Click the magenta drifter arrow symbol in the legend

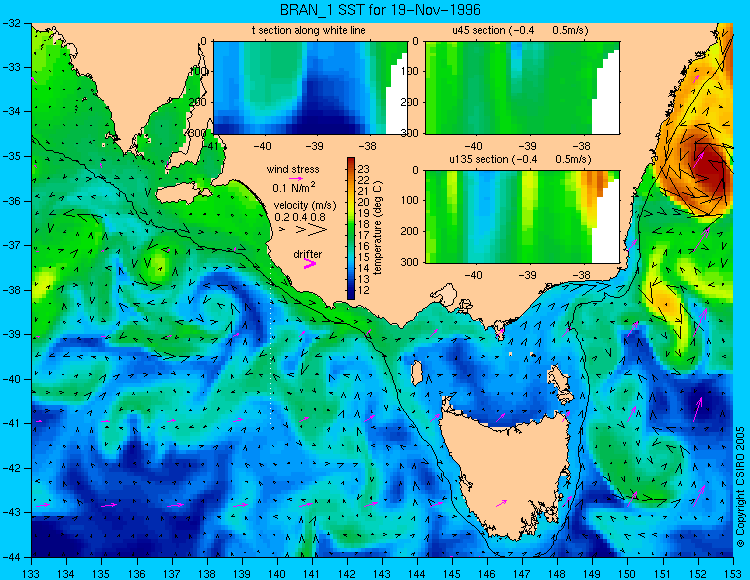tap(310, 264)
